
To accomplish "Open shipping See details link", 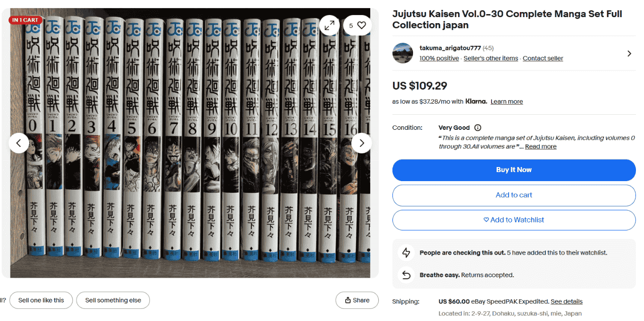I will click(x=566, y=301).
